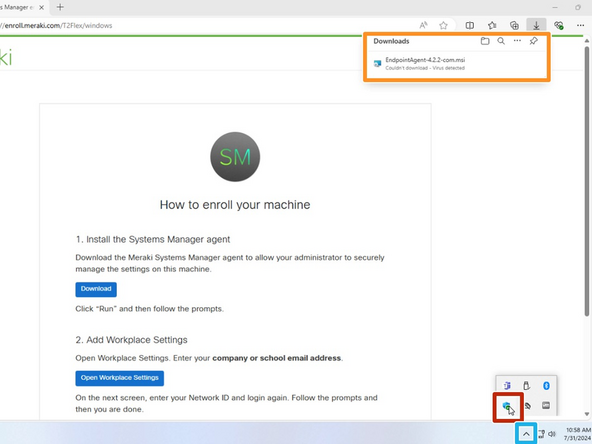Image resolution: width=592 pixels, height=444 pixels.
Task: Close the Systems Manager browser tab
Action: click(42, 7)
